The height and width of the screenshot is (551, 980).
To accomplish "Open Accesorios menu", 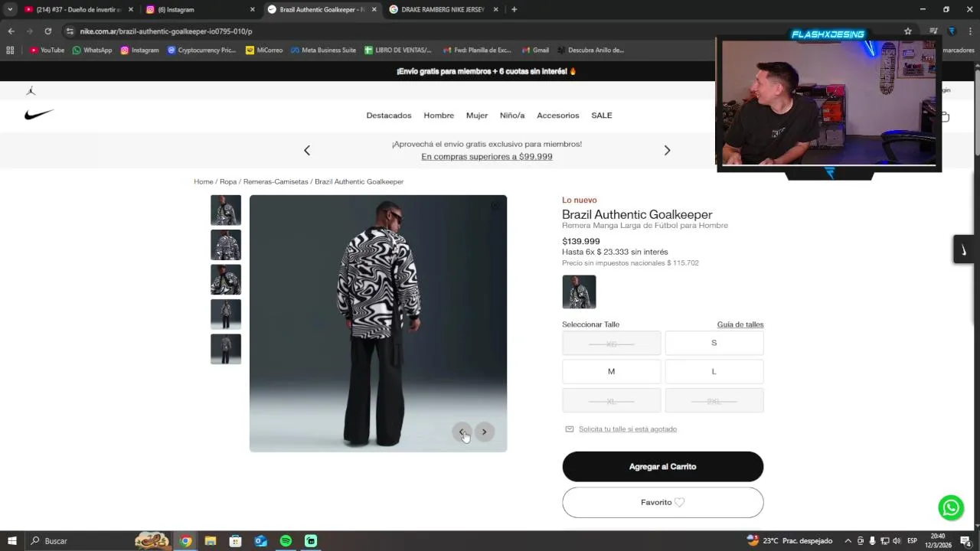I will click(558, 116).
